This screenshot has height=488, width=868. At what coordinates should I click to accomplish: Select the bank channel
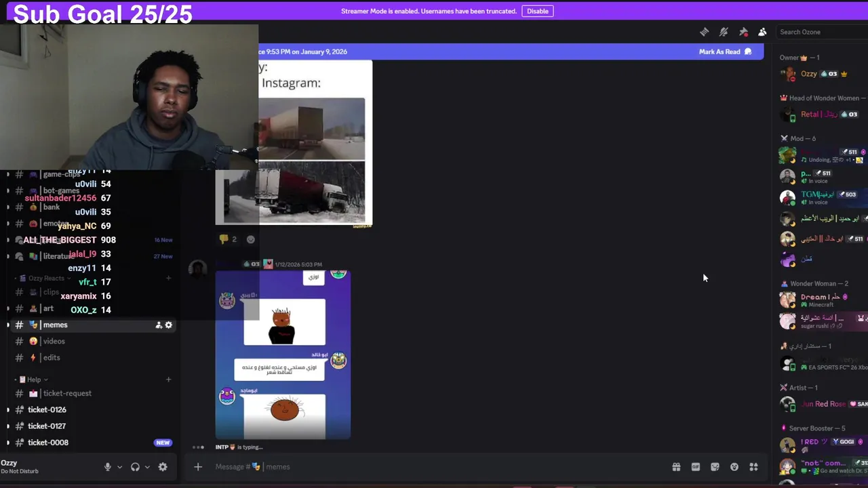[92, 207]
